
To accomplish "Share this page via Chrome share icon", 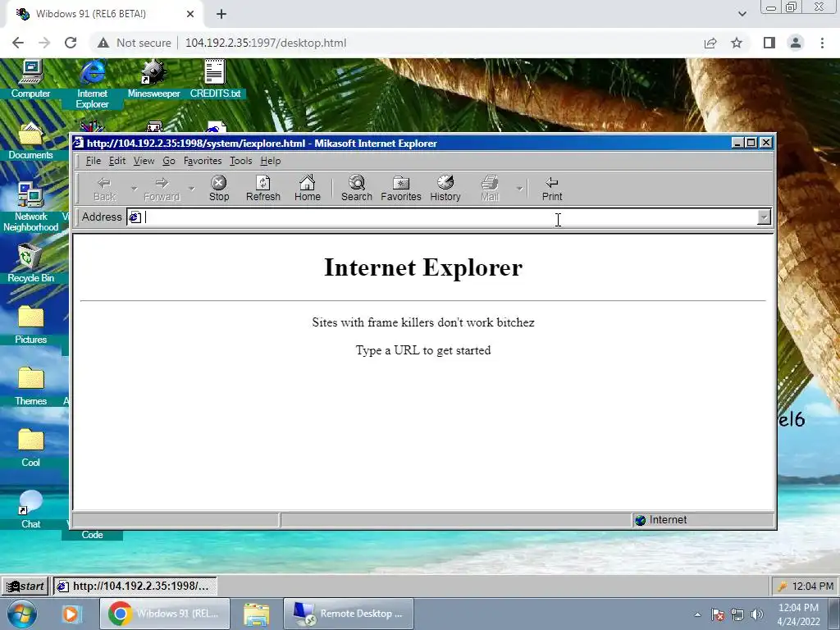I will pyautogui.click(x=710, y=43).
